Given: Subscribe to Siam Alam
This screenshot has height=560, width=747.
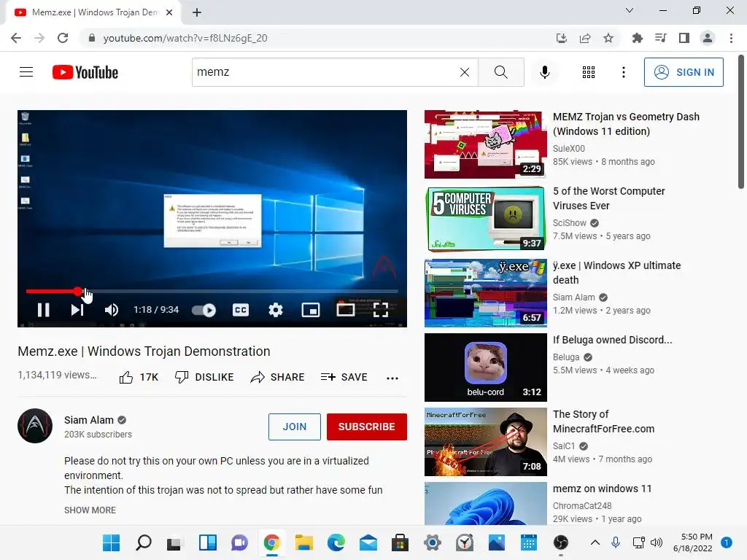Looking at the screenshot, I should click(x=367, y=427).
